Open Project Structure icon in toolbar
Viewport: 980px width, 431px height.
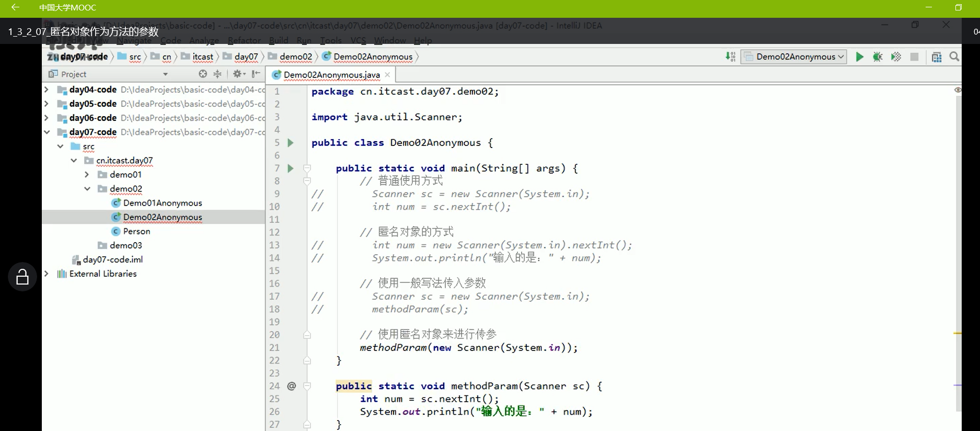point(937,56)
